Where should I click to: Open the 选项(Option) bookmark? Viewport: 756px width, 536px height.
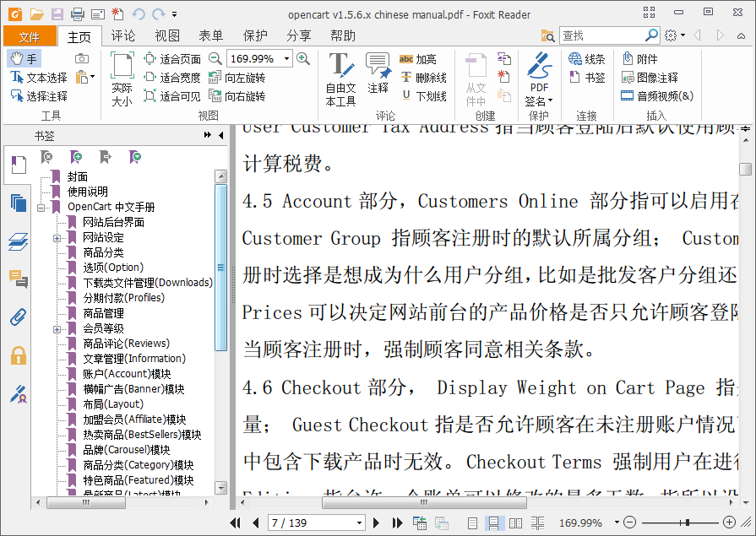click(113, 268)
